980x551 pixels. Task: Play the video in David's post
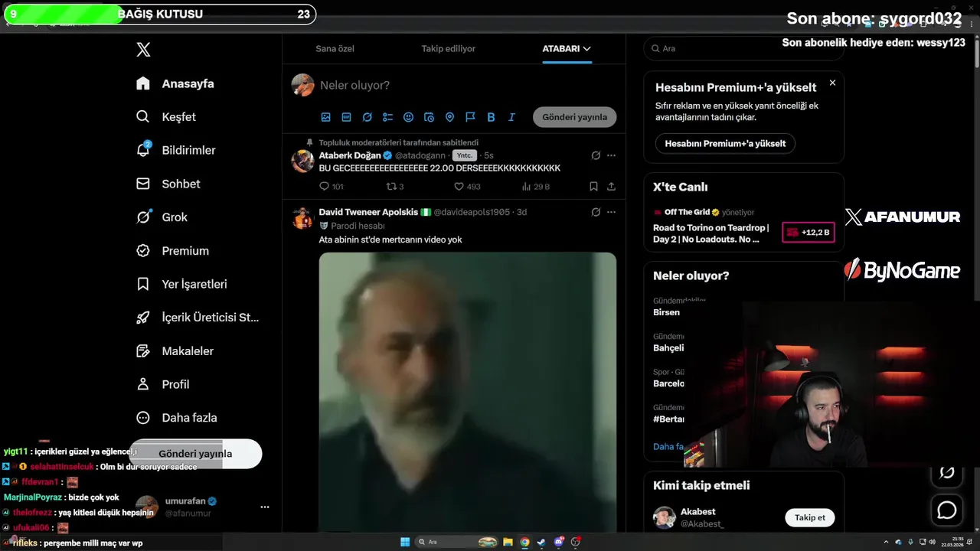pyautogui.click(x=468, y=392)
